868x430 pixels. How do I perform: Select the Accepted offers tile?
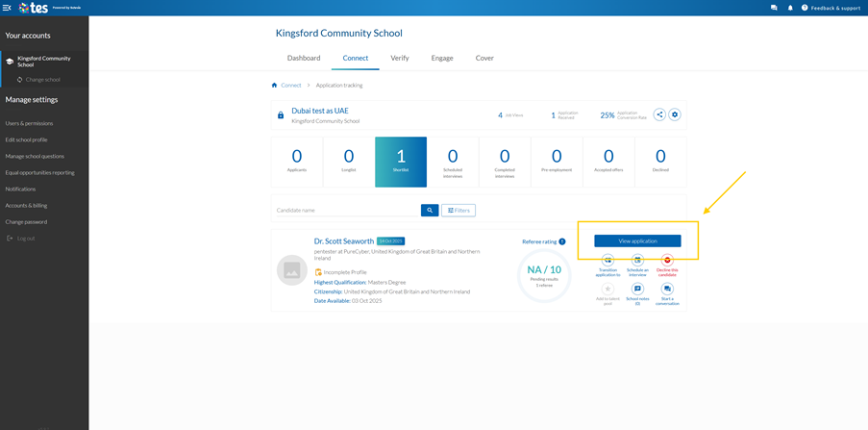pyautogui.click(x=608, y=162)
